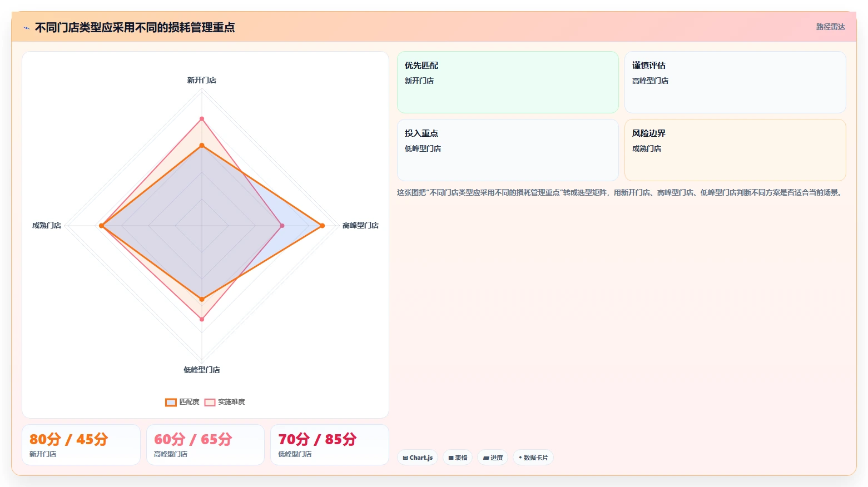Select the pink 实施难度 point on 低峰型门店 axis
The width and height of the screenshot is (868, 487).
[x=202, y=319]
